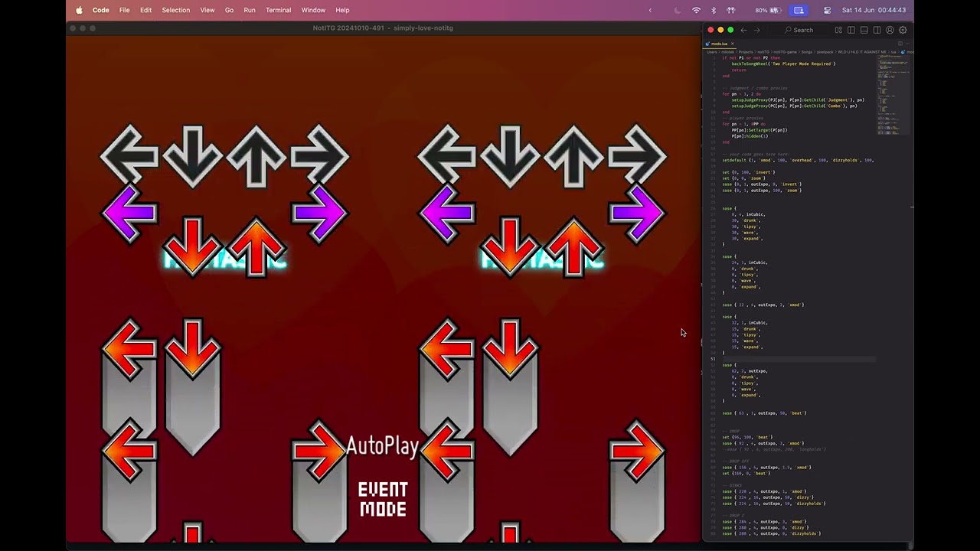The image size is (980, 551).
Task: Click the Users breadcrumb
Action: tap(712, 52)
